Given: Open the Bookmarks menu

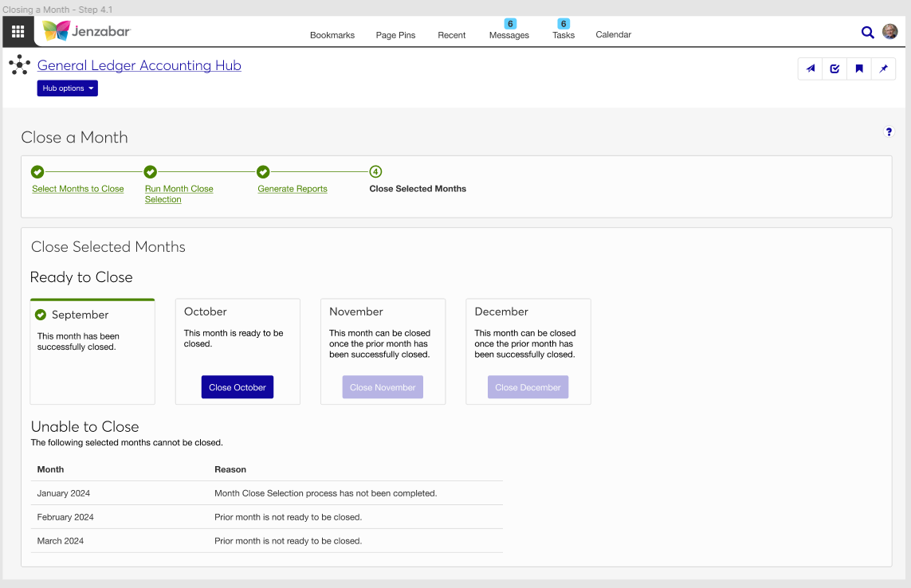Looking at the screenshot, I should 332,35.
